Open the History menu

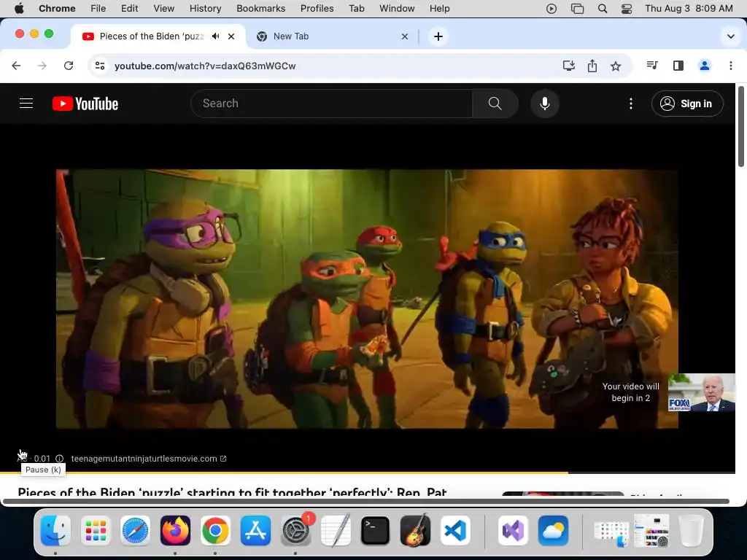(205, 8)
